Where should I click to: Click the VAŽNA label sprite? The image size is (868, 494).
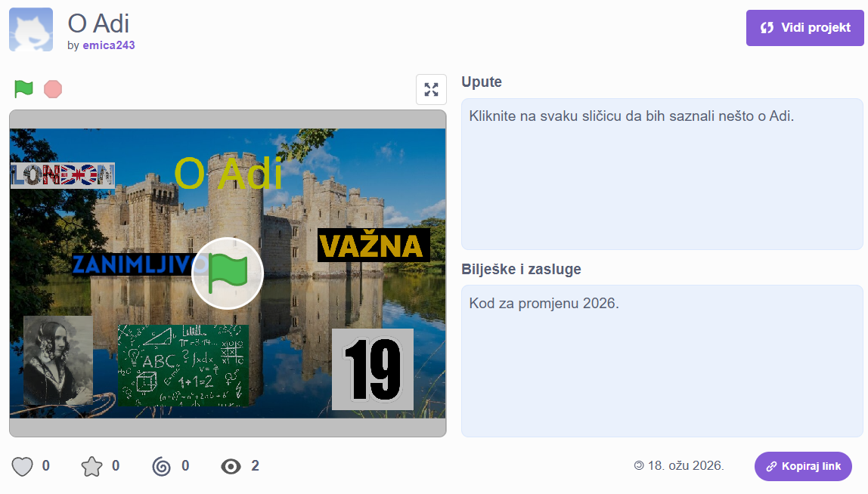374,245
